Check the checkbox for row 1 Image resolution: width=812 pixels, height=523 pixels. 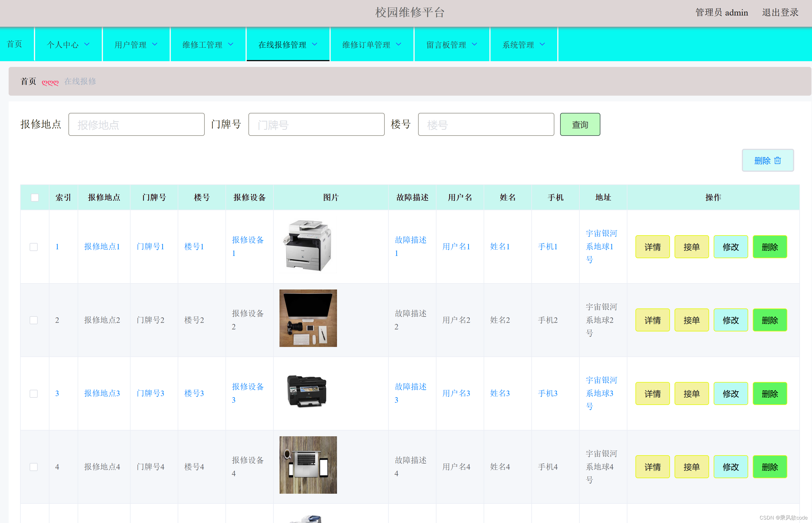pos(34,247)
